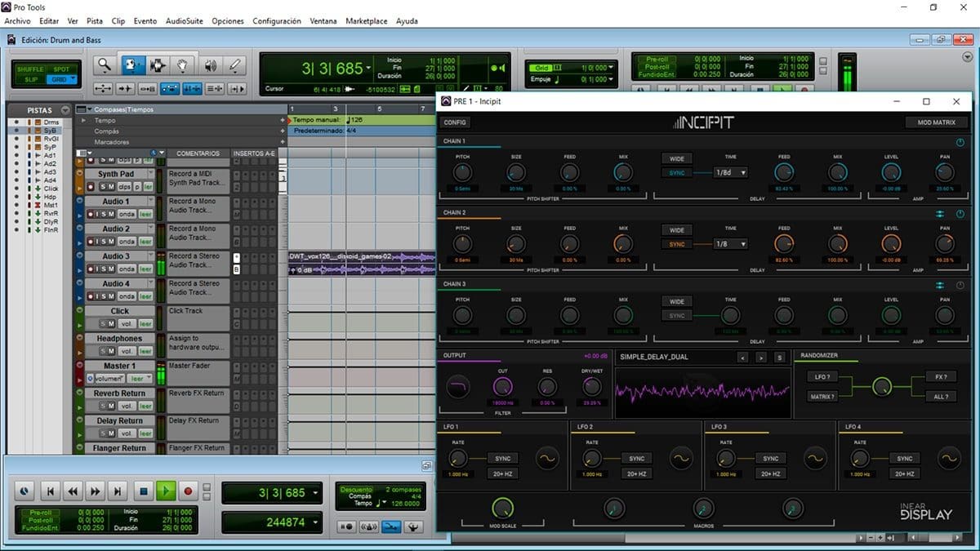980x551 pixels.
Task: Open the MOD MATRIX panel
Action: click(937, 122)
